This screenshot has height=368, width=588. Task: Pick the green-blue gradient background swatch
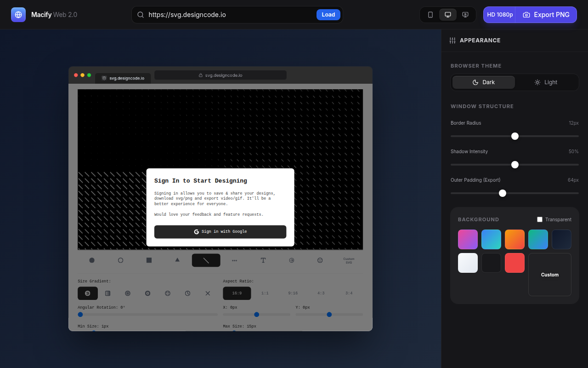pos(538,239)
